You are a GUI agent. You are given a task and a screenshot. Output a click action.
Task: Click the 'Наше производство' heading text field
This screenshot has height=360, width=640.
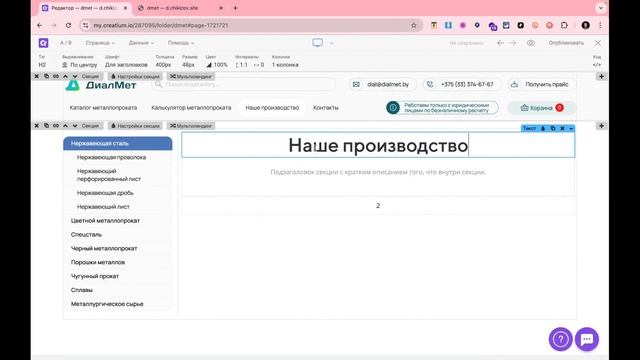click(378, 145)
